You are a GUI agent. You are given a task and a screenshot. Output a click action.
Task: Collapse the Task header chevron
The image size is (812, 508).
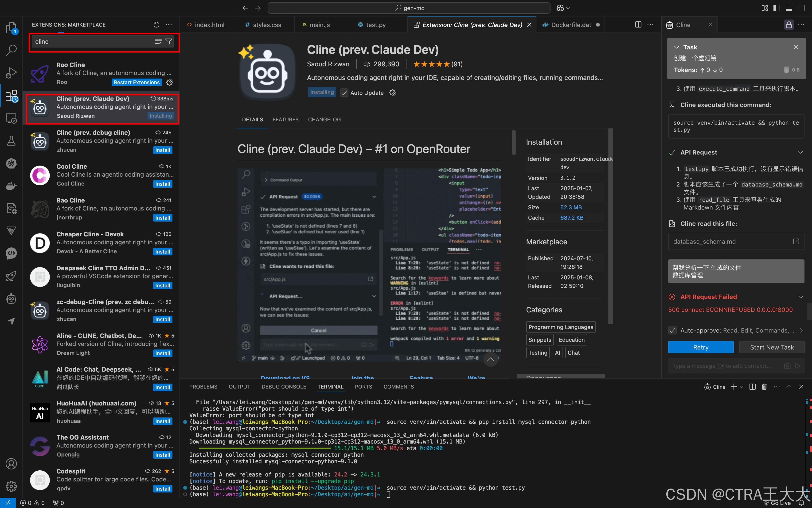(677, 47)
